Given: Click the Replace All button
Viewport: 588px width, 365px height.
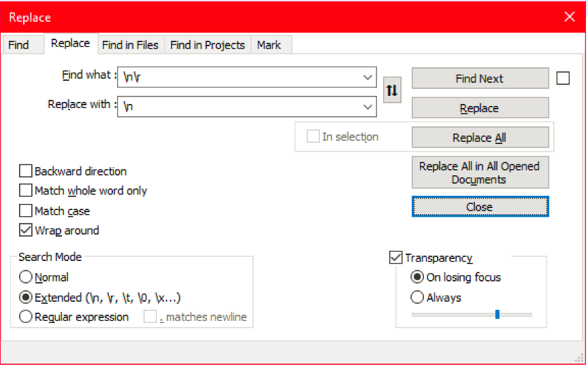Looking at the screenshot, I should pyautogui.click(x=480, y=137).
